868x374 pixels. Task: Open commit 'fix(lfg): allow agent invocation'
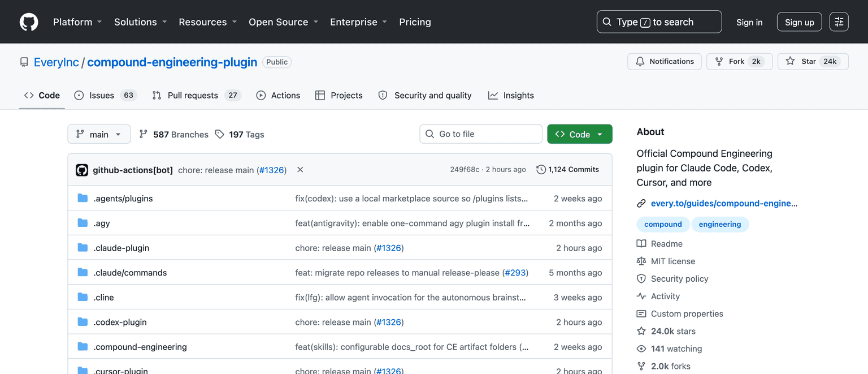point(411,298)
